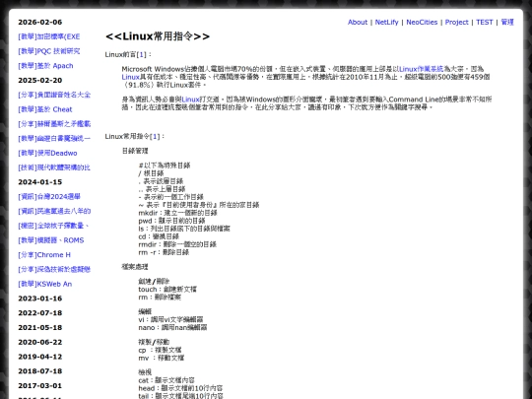Screen dimensions: 532x399
Task: Select the 2021-05-18 date heading
Action: click(x=40, y=327)
